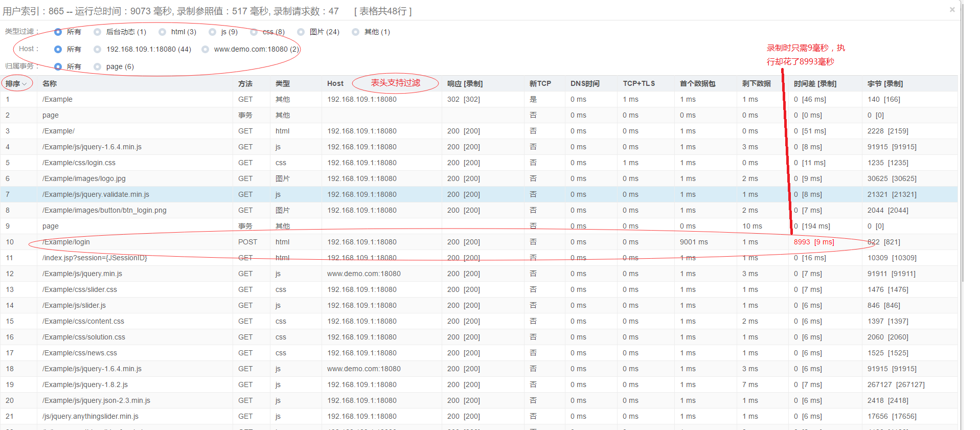The height and width of the screenshot is (430, 980).
Task: Filter by host www.demo.com:18080
Action: click(206, 49)
